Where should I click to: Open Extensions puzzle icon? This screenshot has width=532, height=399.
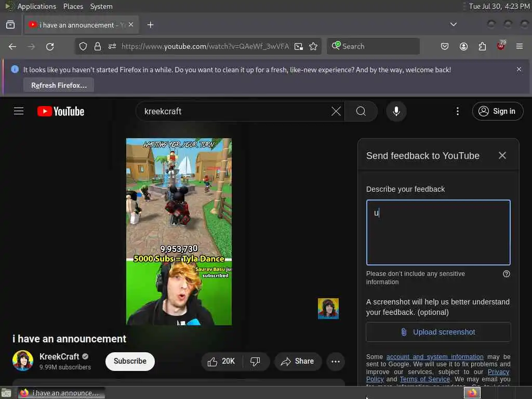(482, 46)
